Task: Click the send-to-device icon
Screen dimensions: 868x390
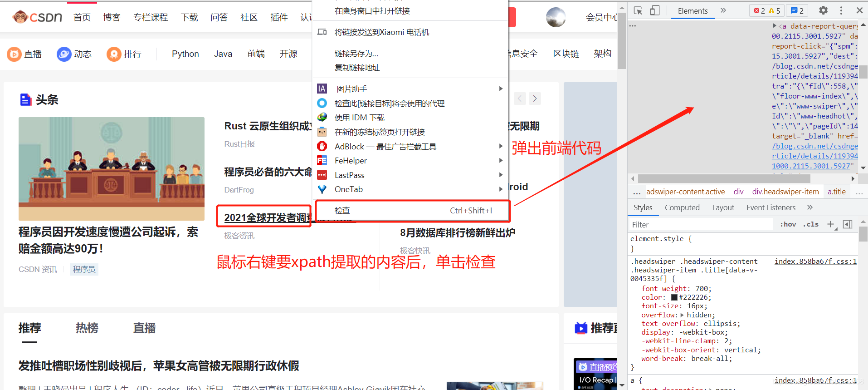Action: [x=322, y=32]
